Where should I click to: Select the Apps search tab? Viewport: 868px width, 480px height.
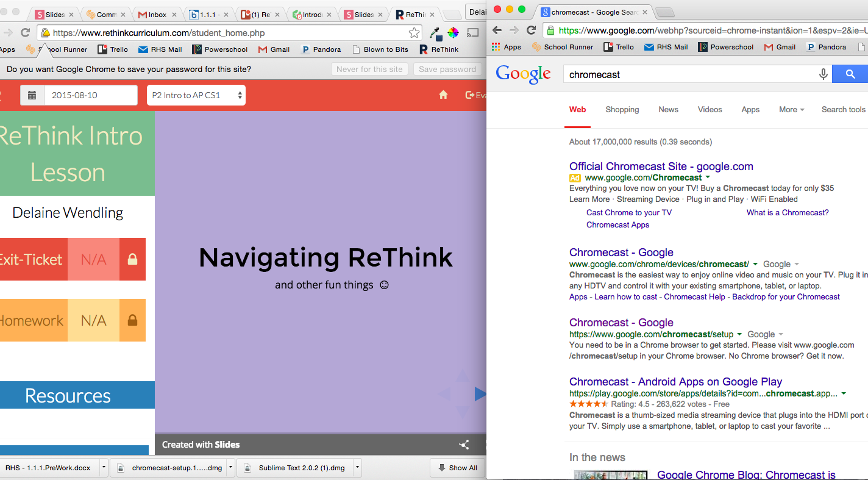[x=750, y=110]
